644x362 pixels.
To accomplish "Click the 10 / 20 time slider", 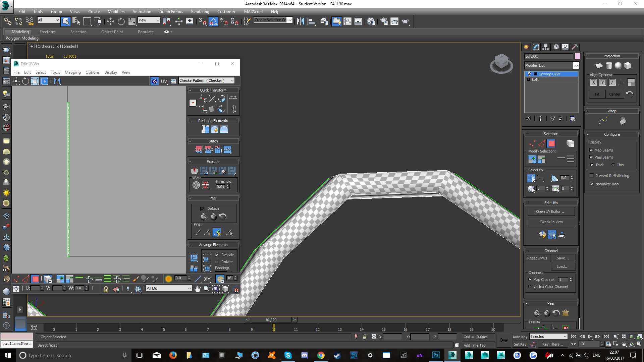I will [271, 320].
